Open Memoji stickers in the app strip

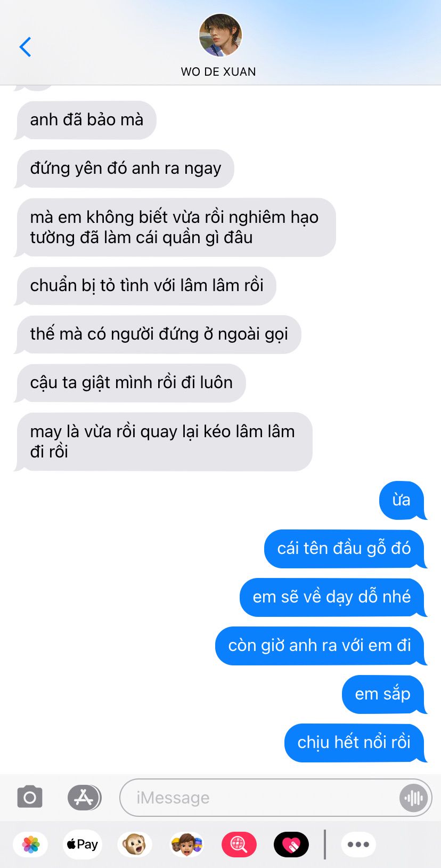pyautogui.click(x=186, y=845)
